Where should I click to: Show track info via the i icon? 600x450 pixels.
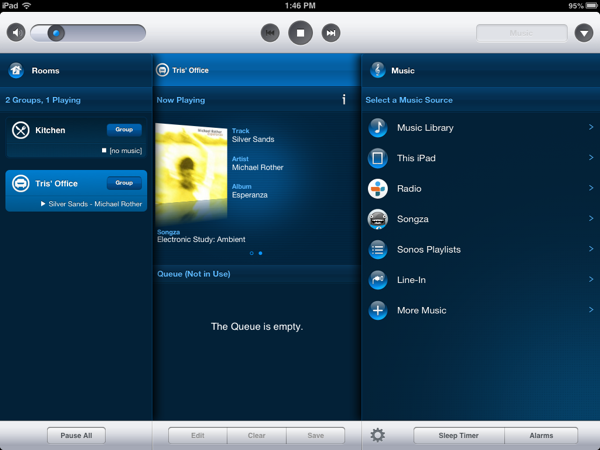(344, 100)
